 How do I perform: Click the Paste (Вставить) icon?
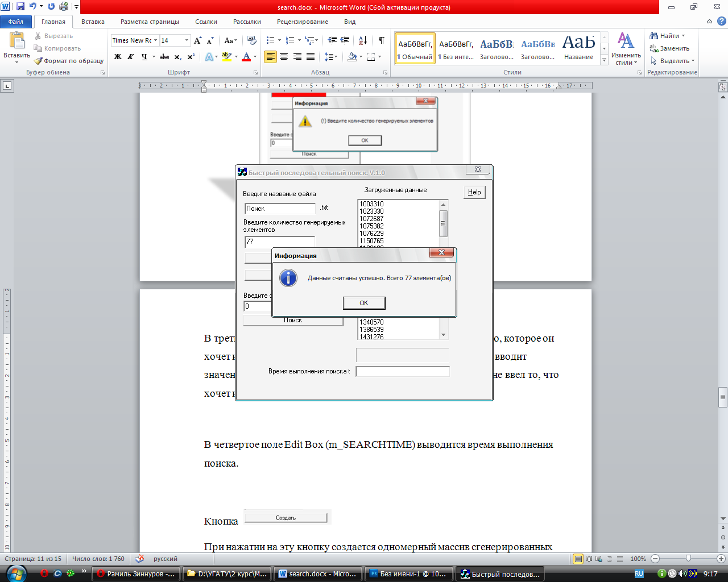pyautogui.click(x=16, y=41)
